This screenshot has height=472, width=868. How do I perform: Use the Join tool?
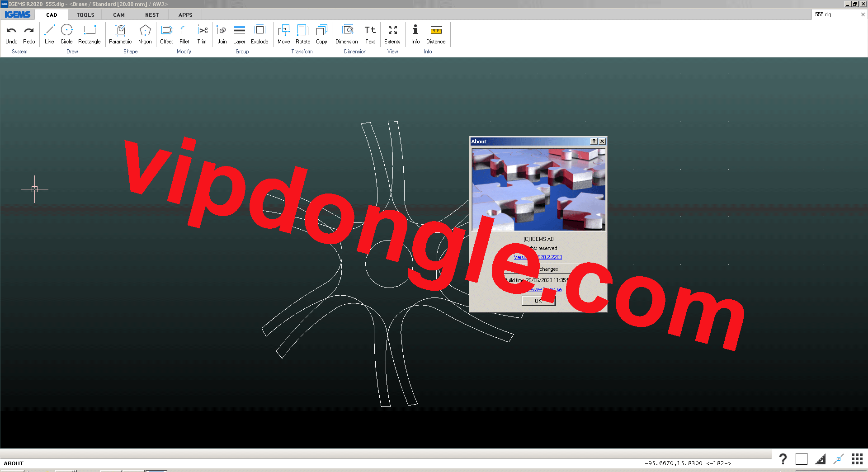222,34
